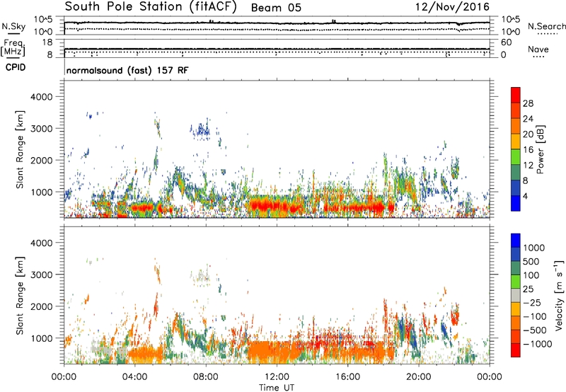566x392 pixels.
Task: Click the "04:00" time tick label
Action: [134, 377]
